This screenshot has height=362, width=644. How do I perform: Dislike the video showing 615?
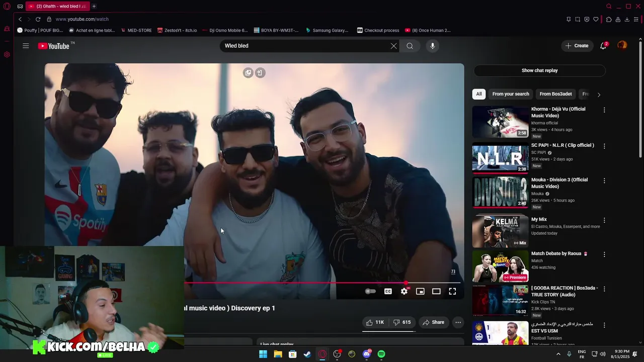401,322
